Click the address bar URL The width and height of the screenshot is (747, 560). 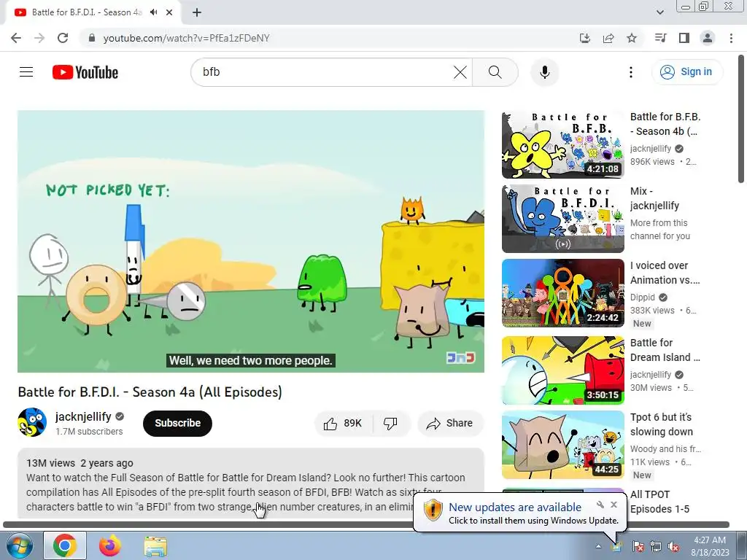187,38
